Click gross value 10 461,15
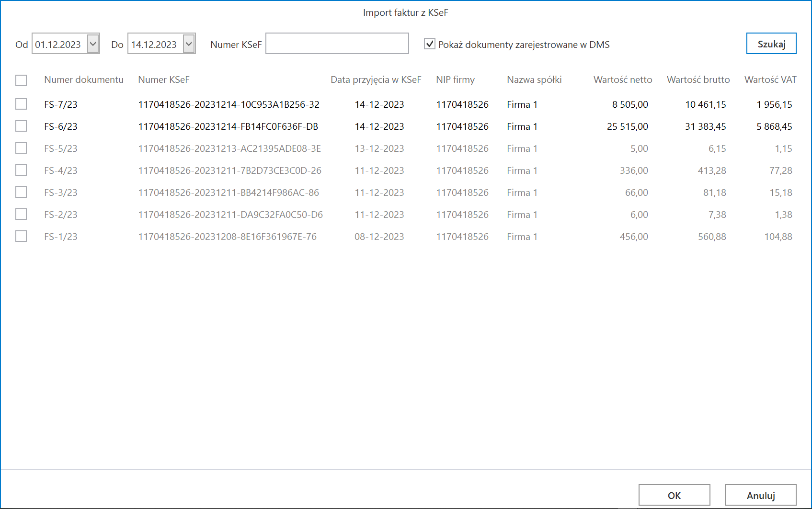Image resolution: width=812 pixels, height=509 pixels. tap(706, 104)
